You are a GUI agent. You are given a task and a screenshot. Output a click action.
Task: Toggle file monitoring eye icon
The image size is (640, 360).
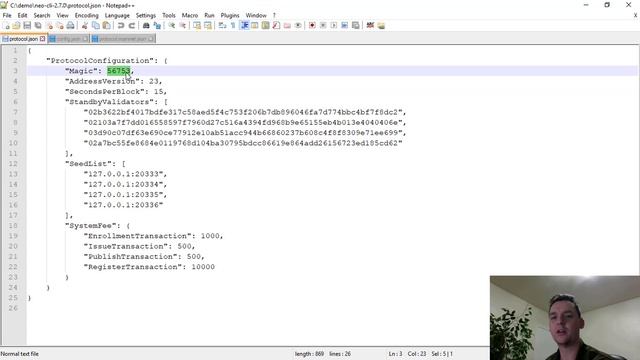pos(298,25)
